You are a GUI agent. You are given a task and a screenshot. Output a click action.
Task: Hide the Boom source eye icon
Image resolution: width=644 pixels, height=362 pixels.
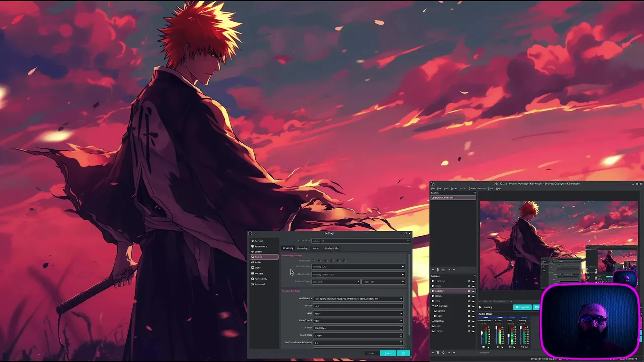pyautogui.click(x=469, y=296)
